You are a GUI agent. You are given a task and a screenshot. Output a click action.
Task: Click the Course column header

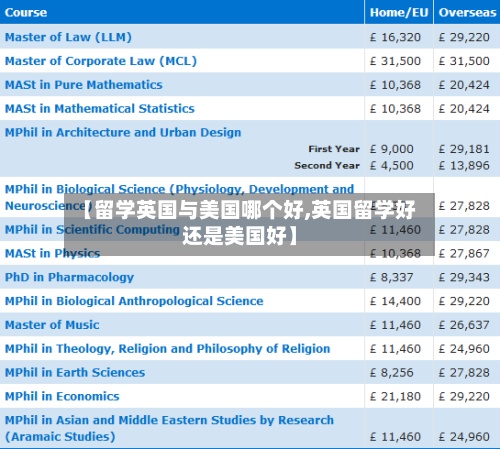26,12
